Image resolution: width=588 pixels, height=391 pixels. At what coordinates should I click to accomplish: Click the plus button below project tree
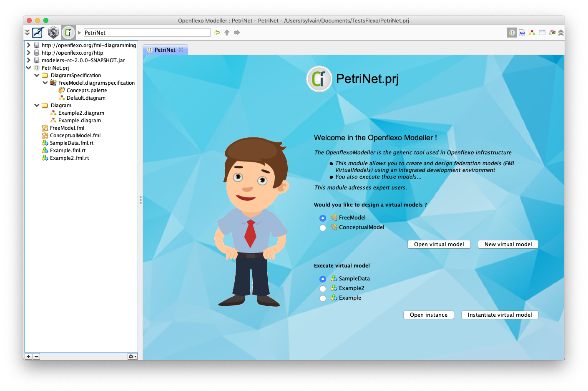[28, 356]
